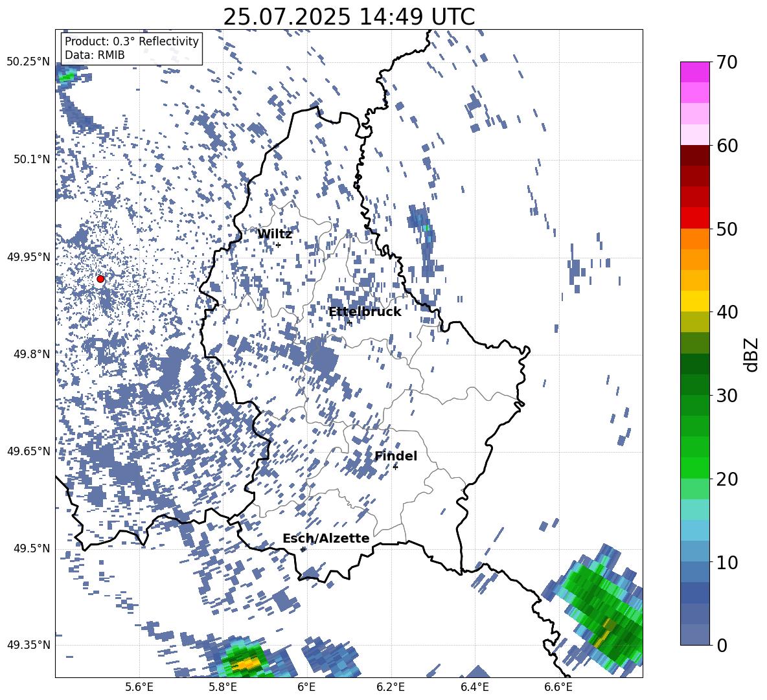Click the yellow colorbar segment near 40
Image resolution: width=767 pixels, height=700 pixels.
click(694, 301)
